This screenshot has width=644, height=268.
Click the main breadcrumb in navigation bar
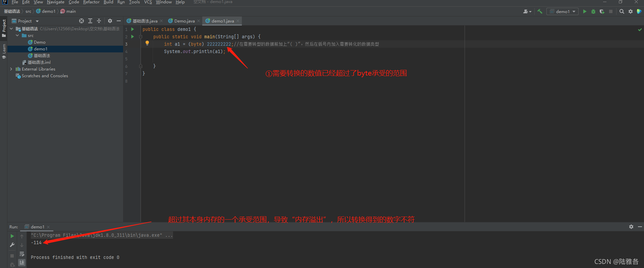[68, 11]
